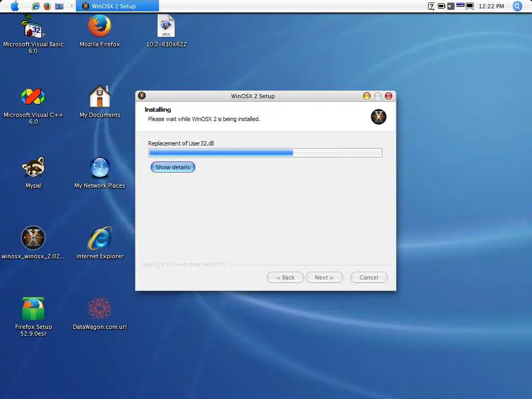Open the Apple logo start menu

[x=15, y=6]
